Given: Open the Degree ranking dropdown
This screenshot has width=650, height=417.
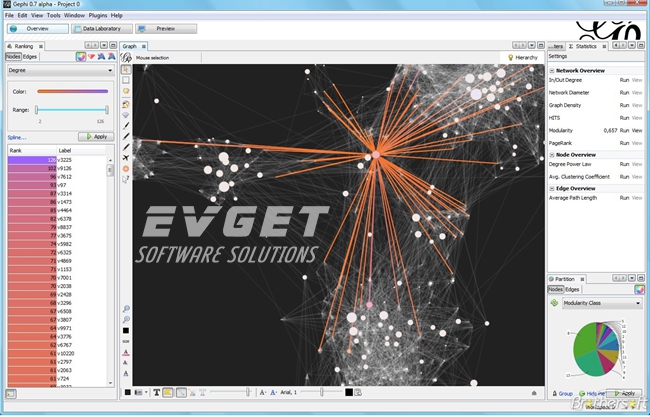Looking at the screenshot, I should pos(61,70).
